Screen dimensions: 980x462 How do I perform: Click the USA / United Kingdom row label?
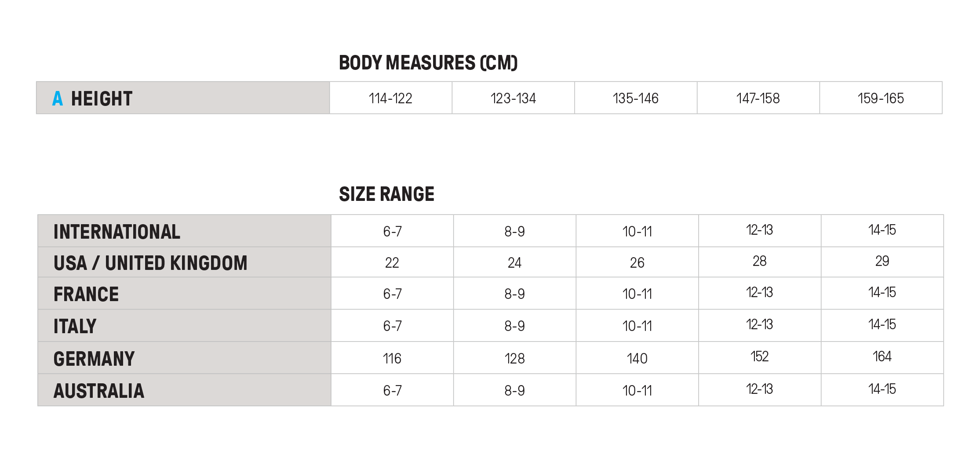[150, 263]
